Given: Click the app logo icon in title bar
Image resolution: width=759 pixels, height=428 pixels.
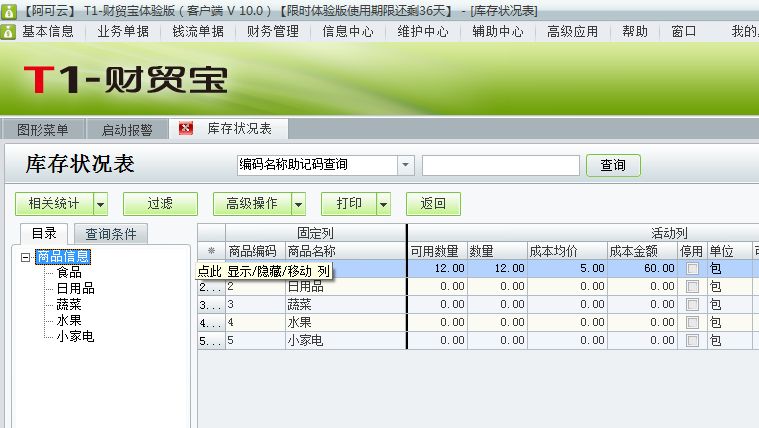Looking at the screenshot, I should [8, 11].
